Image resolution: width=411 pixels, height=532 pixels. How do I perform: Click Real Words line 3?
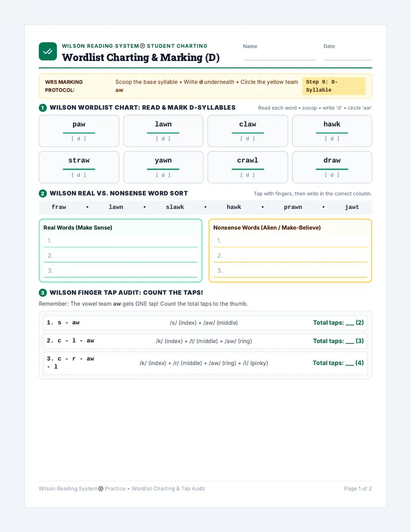point(120,271)
